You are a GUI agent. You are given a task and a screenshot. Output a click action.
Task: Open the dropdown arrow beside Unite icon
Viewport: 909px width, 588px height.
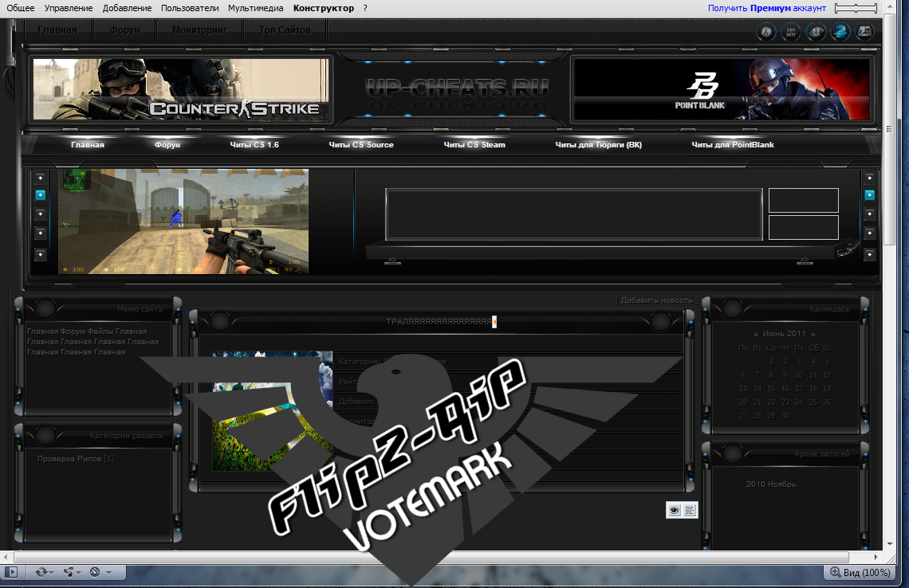click(x=78, y=573)
